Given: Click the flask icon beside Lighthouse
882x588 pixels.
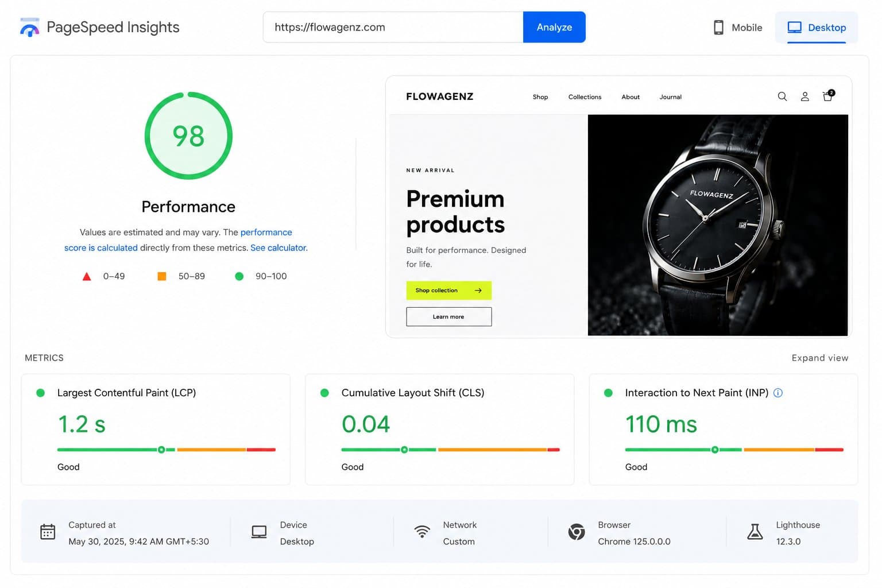Looking at the screenshot, I should (755, 532).
